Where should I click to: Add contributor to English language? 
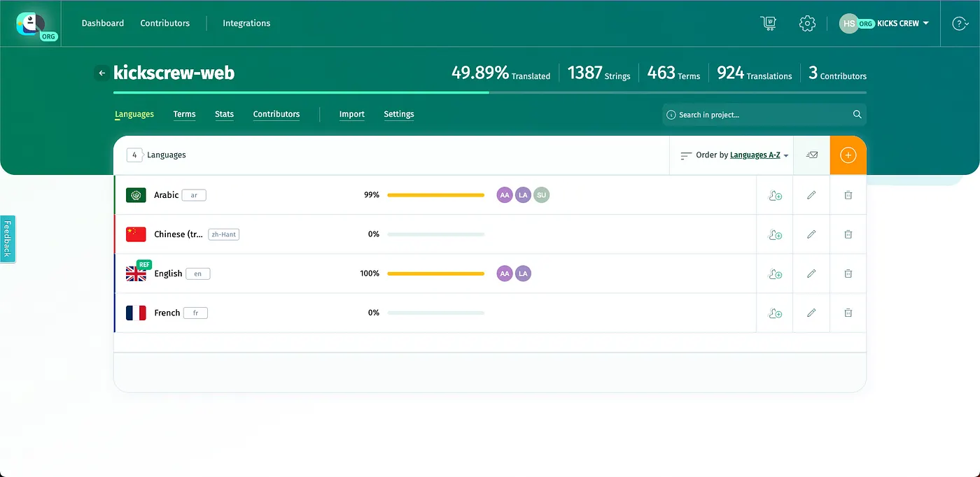pyautogui.click(x=775, y=273)
